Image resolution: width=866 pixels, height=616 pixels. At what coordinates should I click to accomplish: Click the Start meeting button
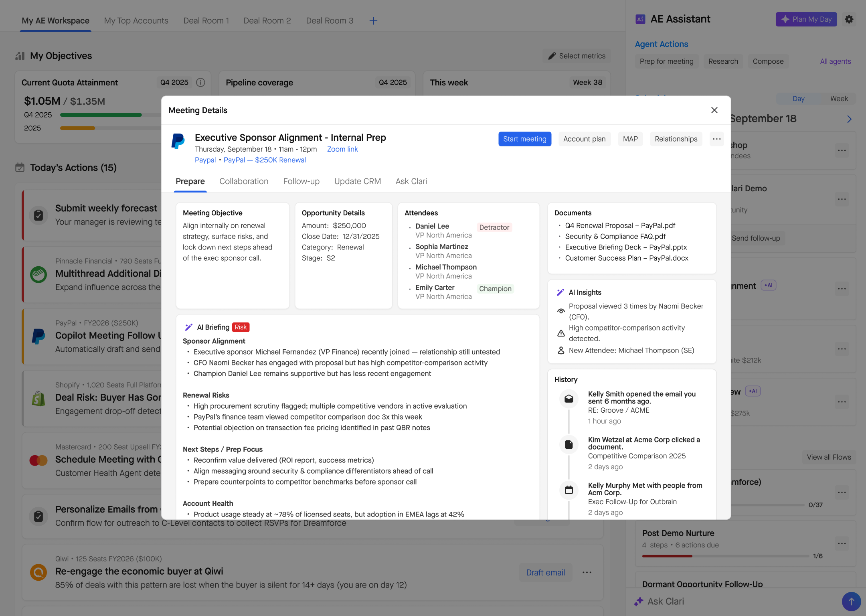pyautogui.click(x=525, y=139)
